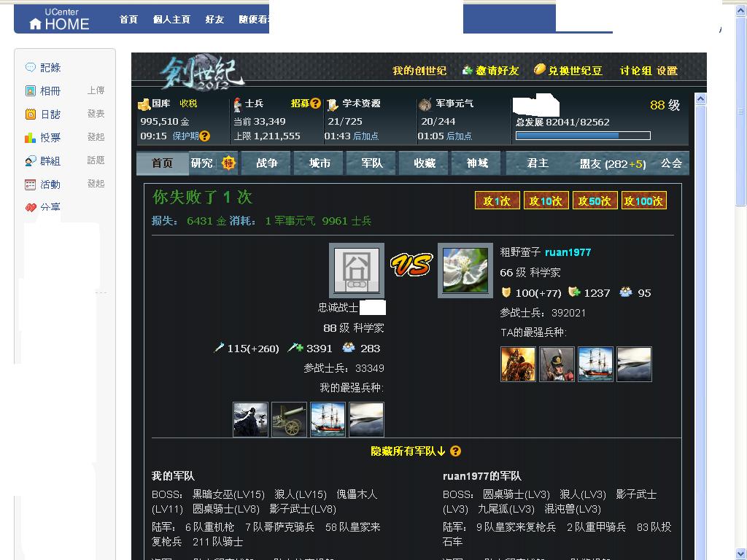Select ruan1977's knight unit thumbnail
Viewport: 747px width, 560px height.
click(519, 365)
